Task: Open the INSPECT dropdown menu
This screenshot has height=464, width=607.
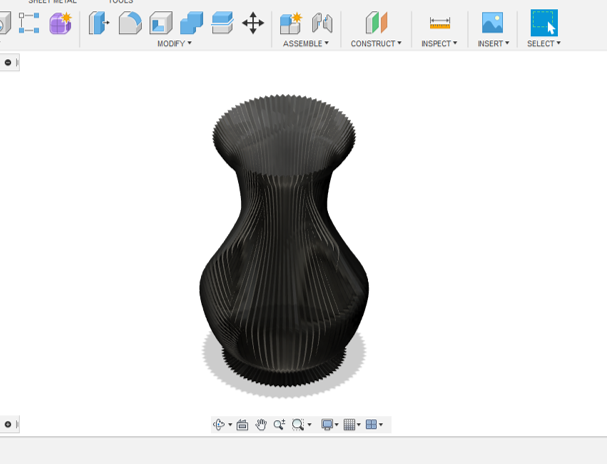Action: click(439, 43)
